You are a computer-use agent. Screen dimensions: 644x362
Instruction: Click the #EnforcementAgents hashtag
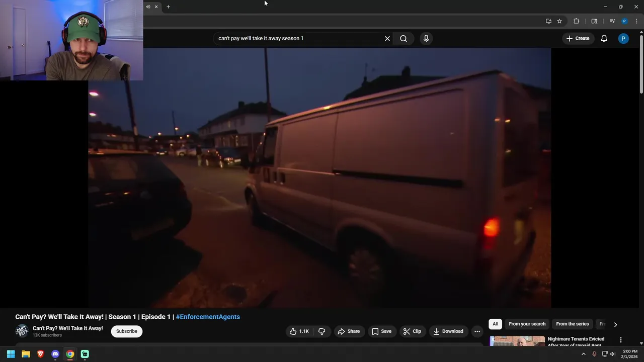[x=208, y=317]
